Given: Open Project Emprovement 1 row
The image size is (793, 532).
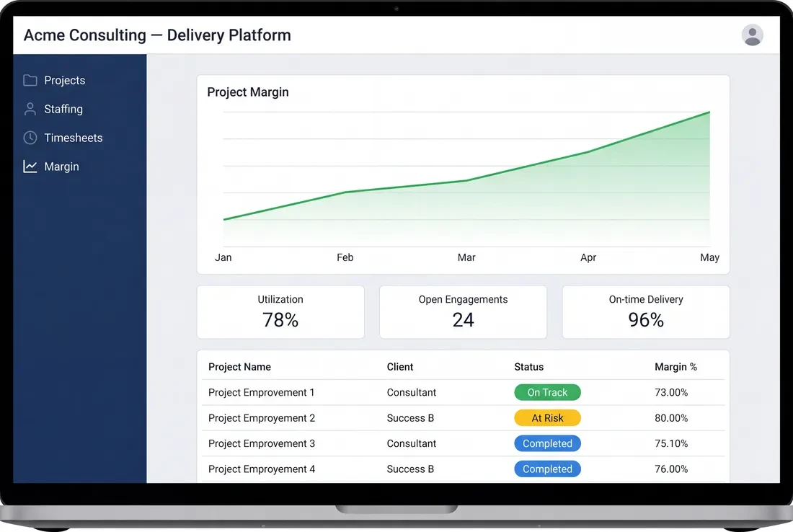Looking at the screenshot, I should pyautogui.click(x=464, y=392).
